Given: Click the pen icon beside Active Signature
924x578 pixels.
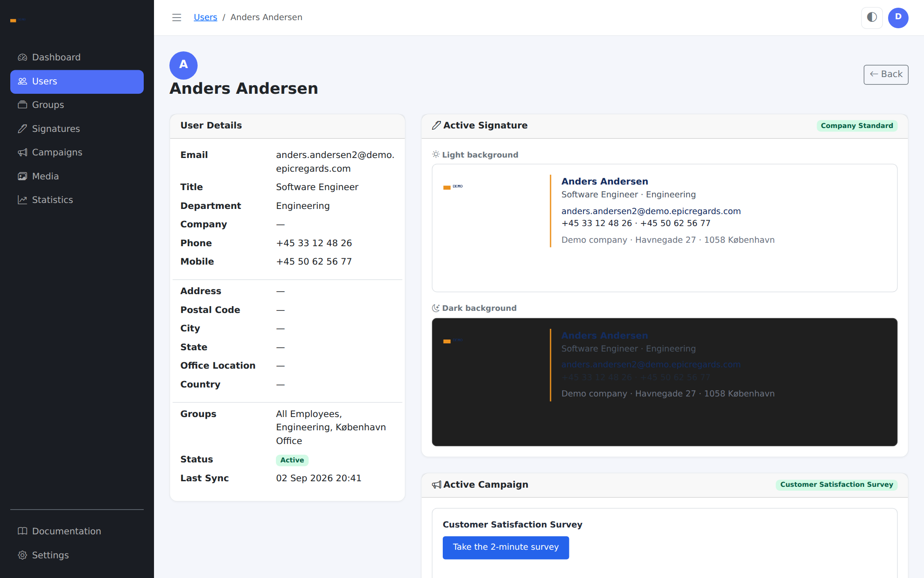Looking at the screenshot, I should click(x=436, y=125).
